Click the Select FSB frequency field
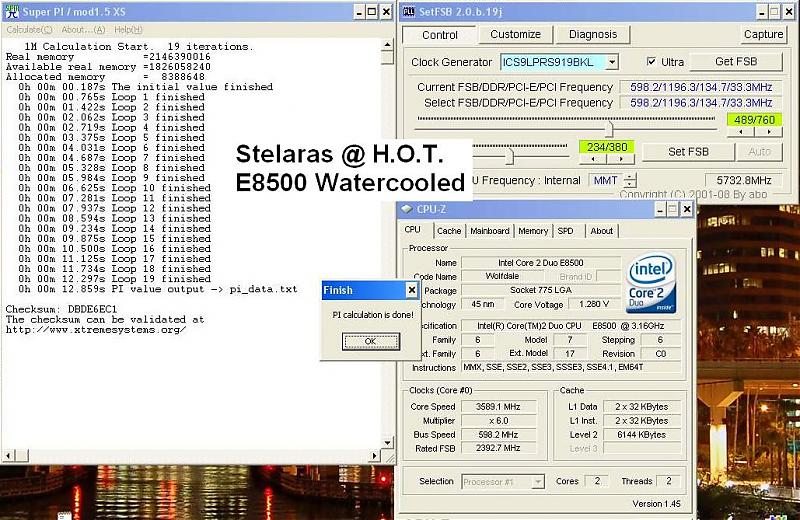 point(701,103)
